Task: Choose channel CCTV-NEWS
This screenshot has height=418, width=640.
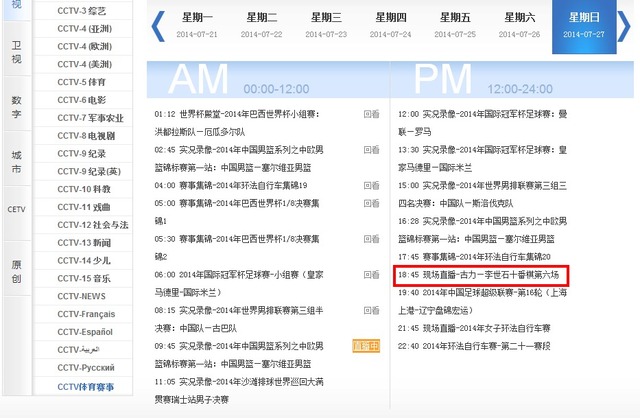Action: [x=83, y=296]
